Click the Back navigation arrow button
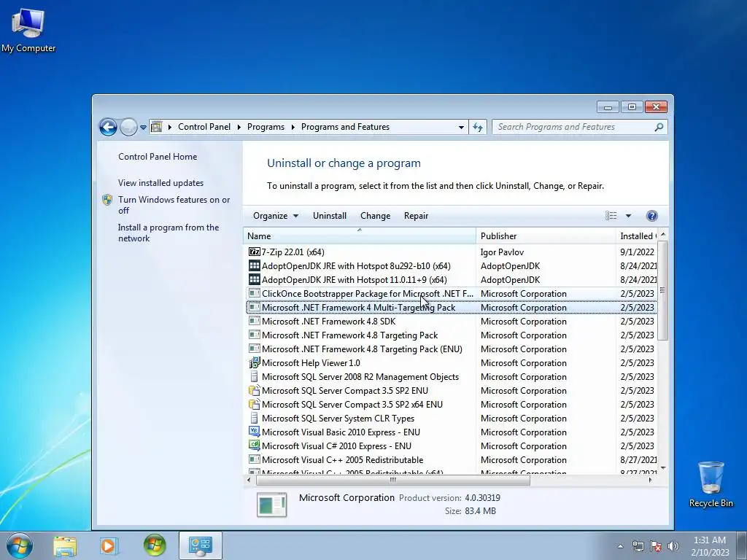Screen dimensions: 747x560 coord(108,127)
